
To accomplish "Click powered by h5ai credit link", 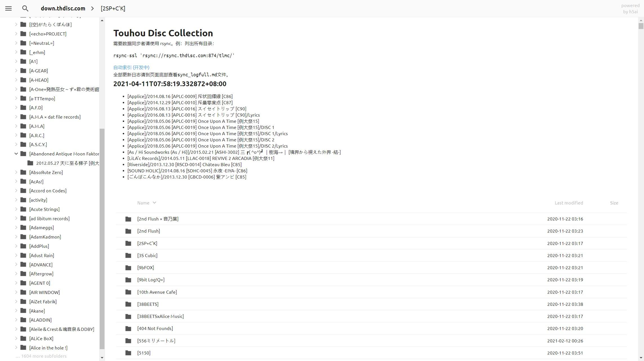I will (x=630, y=8).
